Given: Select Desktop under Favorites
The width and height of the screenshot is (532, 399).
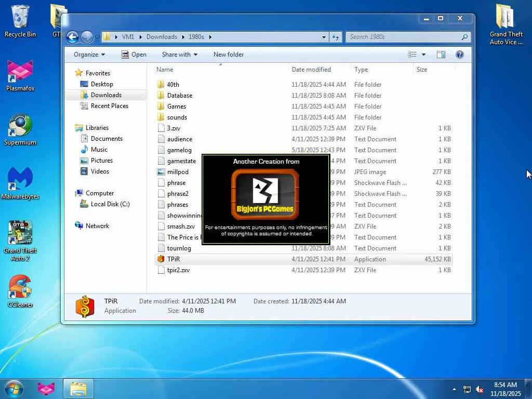Looking at the screenshot, I should 102,84.
